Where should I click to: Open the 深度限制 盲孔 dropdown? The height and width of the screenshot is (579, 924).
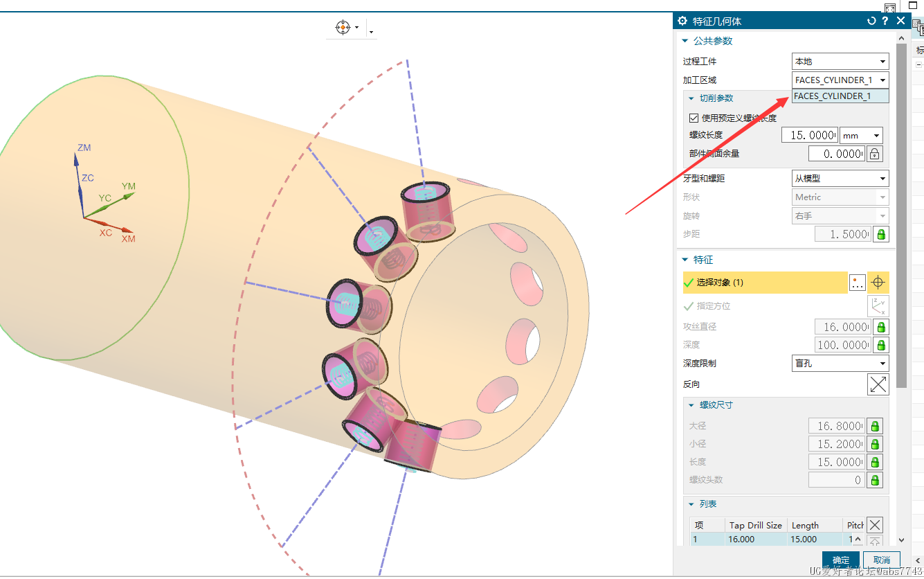(x=840, y=363)
